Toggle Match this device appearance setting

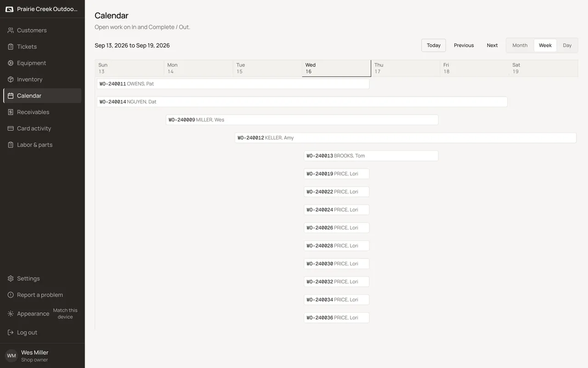point(65,314)
